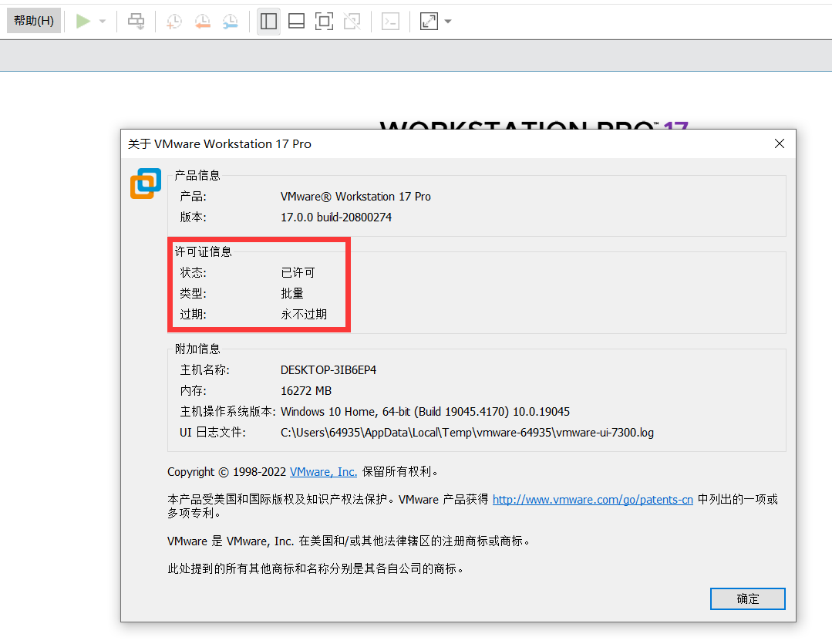Click the UI 日志文件: label
Viewport: 832px width, 644px height.
point(213,433)
